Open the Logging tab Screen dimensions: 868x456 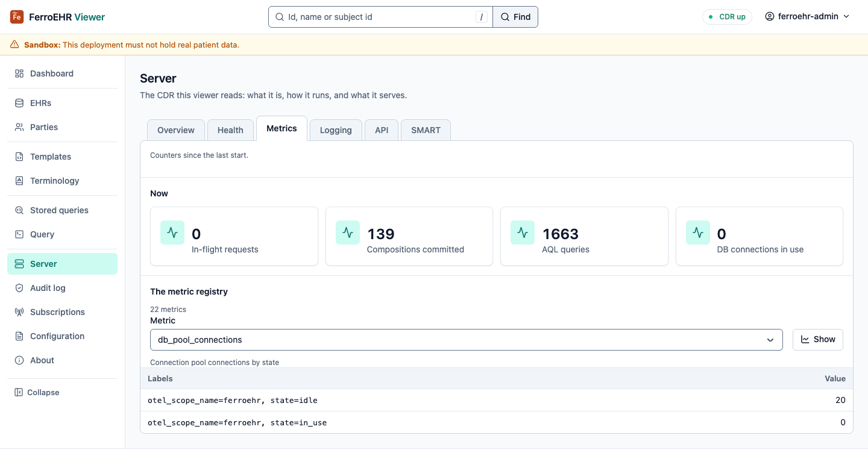(336, 130)
